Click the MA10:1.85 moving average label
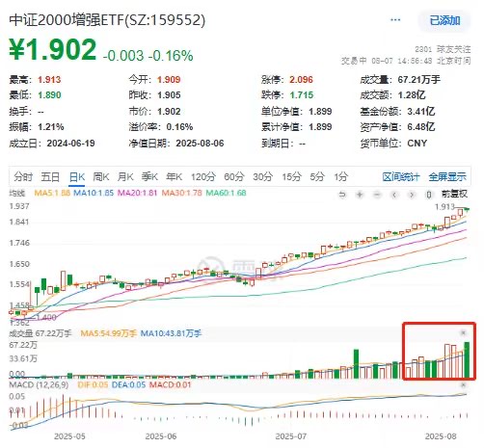 (94, 193)
